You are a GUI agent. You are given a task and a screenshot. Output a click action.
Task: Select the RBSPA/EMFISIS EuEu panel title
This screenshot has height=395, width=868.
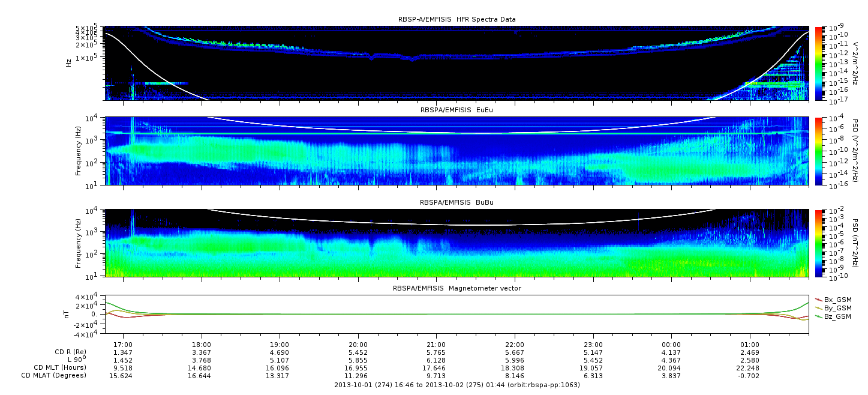(x=456, y=110)
